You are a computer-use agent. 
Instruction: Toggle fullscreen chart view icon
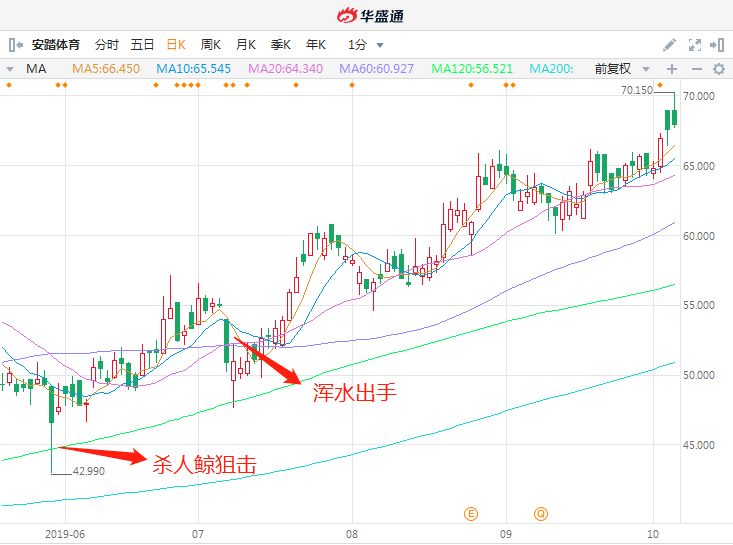tap(695, 45)
